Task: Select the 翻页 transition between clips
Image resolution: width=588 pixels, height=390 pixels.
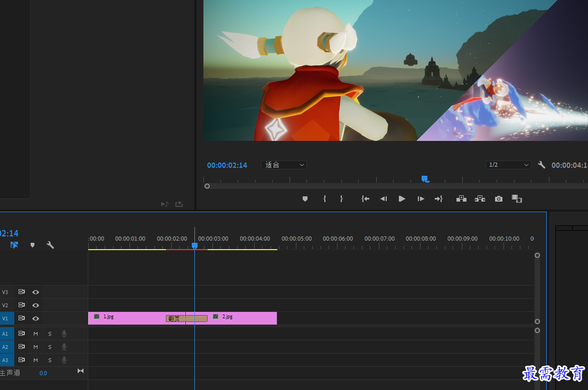Action: click(186, 318)
